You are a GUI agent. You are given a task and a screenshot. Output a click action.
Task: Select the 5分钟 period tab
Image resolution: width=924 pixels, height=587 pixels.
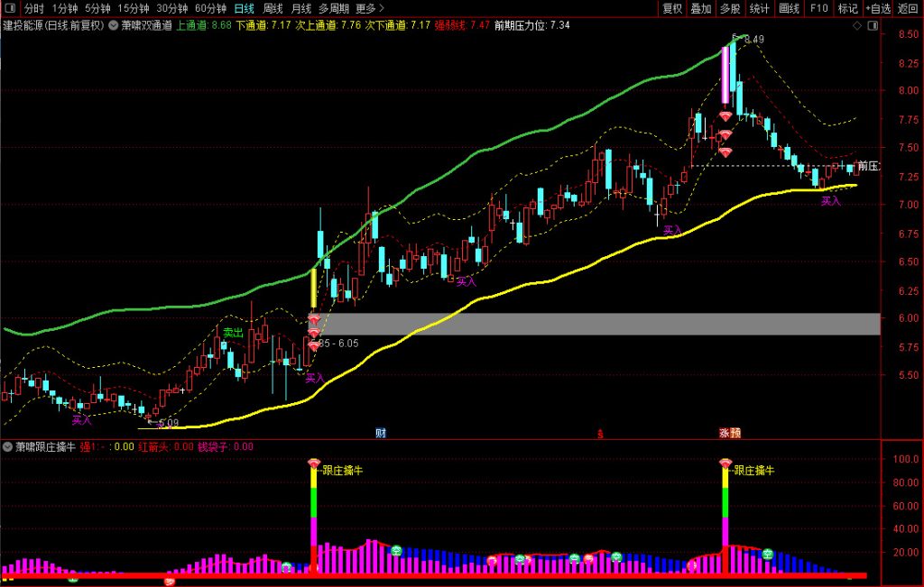[x=97, y=9]
